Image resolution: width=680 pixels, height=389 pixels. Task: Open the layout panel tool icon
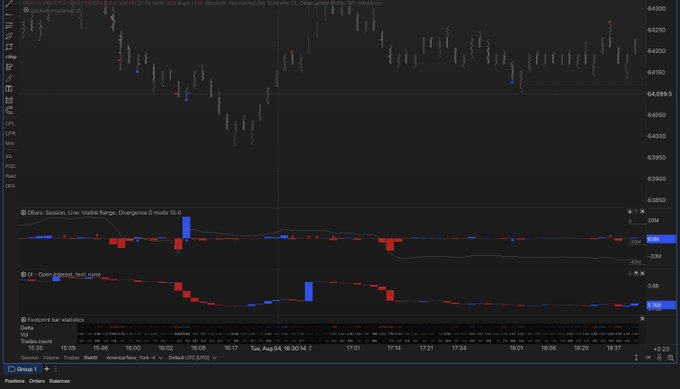9,88
